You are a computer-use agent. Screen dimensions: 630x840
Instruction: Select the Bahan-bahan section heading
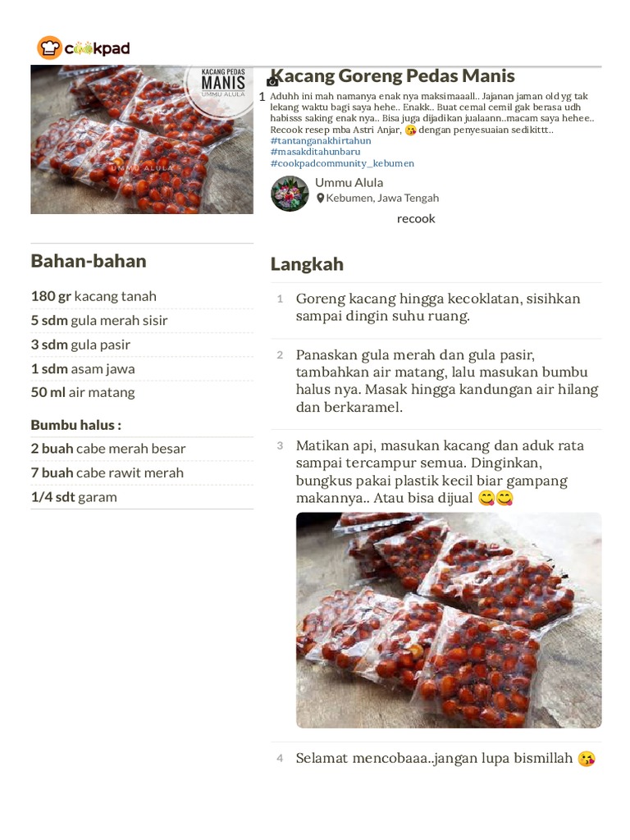(89, 261)
